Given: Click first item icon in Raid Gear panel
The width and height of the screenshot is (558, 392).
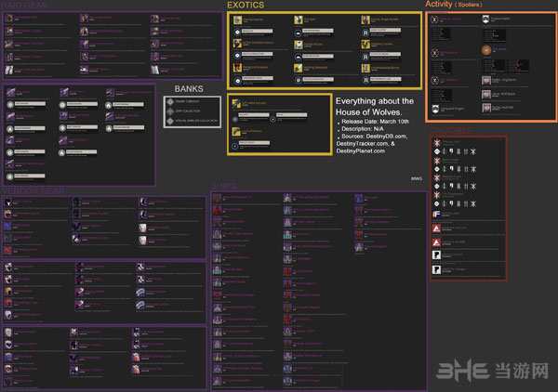Looking at the screenshot, I should (8, 20).
